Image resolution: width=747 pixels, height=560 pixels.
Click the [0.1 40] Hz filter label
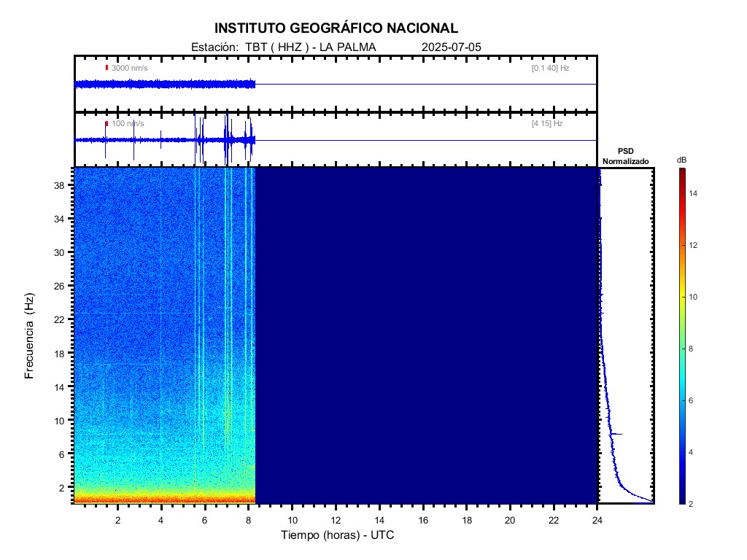(550, 68)
